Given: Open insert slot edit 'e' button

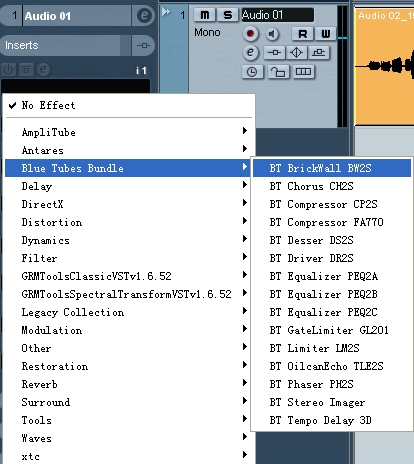Looking at the screenshot, I should coord(43,70).
